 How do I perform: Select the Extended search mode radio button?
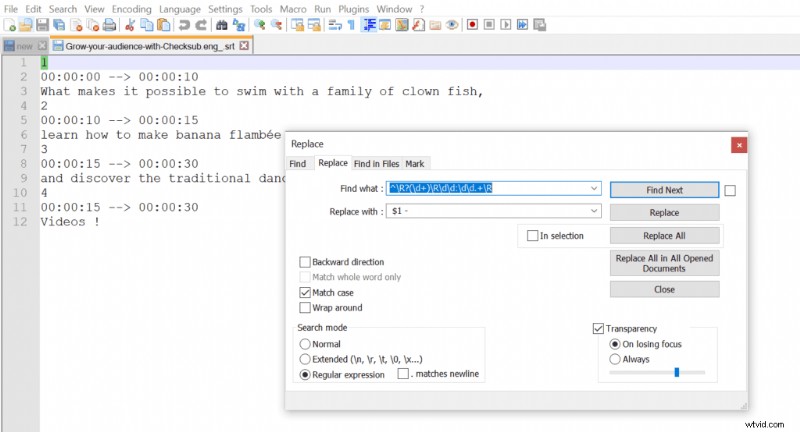tap(305, 359)
